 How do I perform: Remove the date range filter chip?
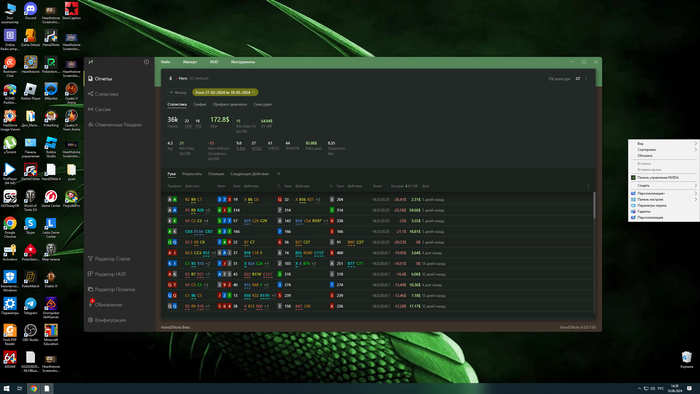pos(254,92)
